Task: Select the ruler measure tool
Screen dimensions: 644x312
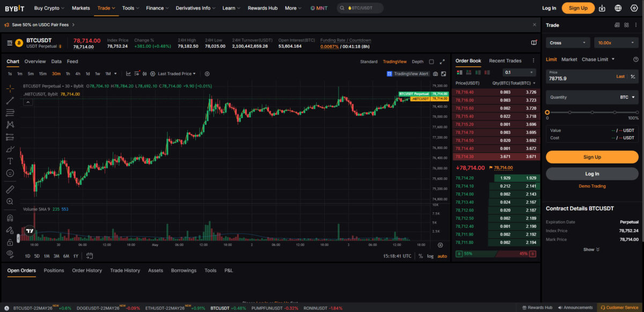Action: click(x=10, y=189)
